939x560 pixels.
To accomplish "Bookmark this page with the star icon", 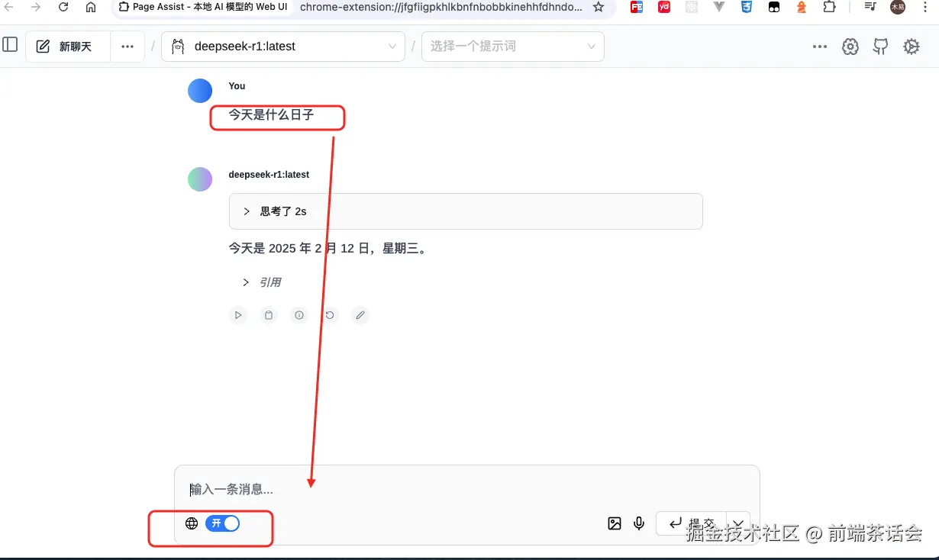I will pyautogui.click(x=599, y=7).
